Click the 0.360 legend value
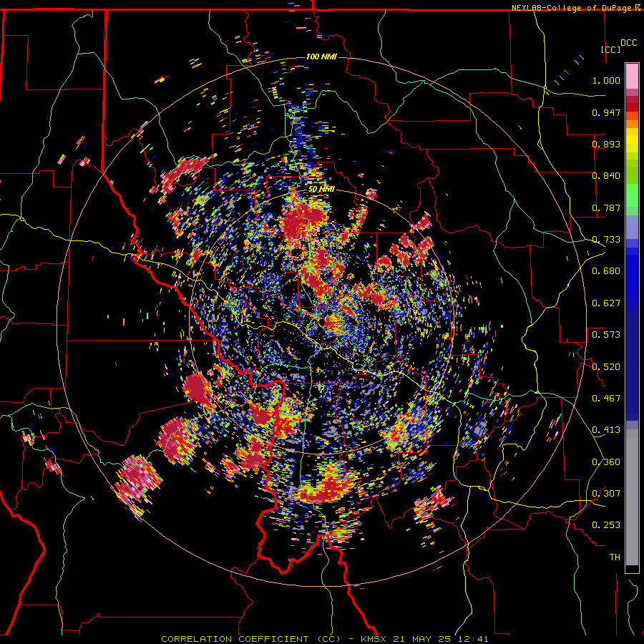The height and width of the screenshot is (644, 644). 606,462
